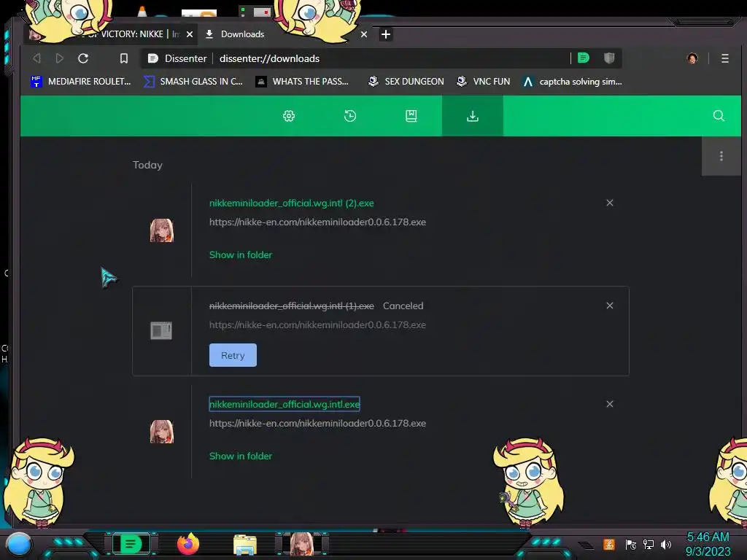This screenshot has height=560, width=747.
Task: Open the volume speaker icon in tray
Action: tap(666, 544)
